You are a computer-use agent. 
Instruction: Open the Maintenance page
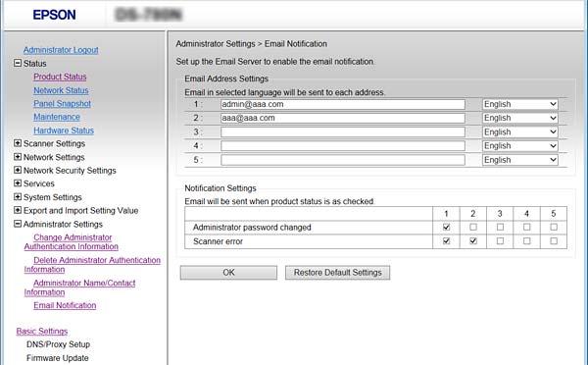coord(57,117)
